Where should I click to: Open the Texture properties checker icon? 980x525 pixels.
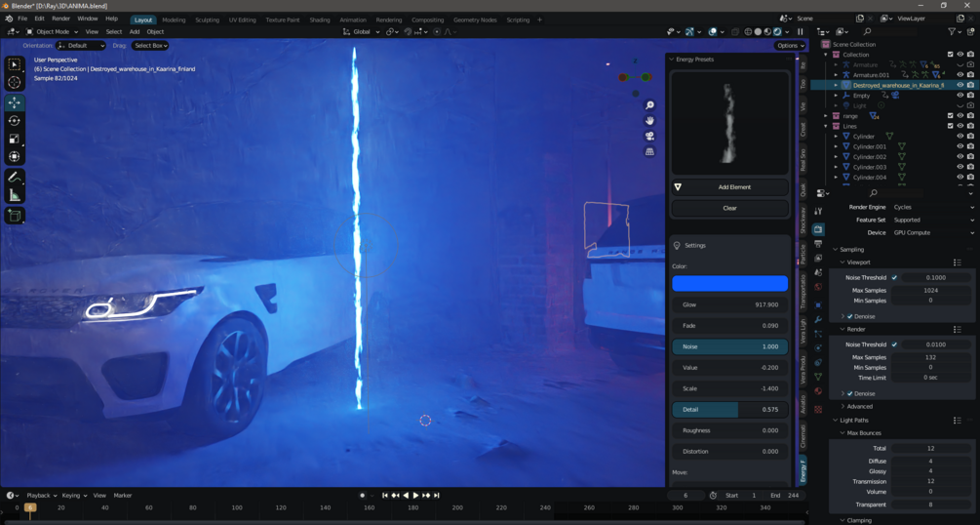tap(818, 409)
